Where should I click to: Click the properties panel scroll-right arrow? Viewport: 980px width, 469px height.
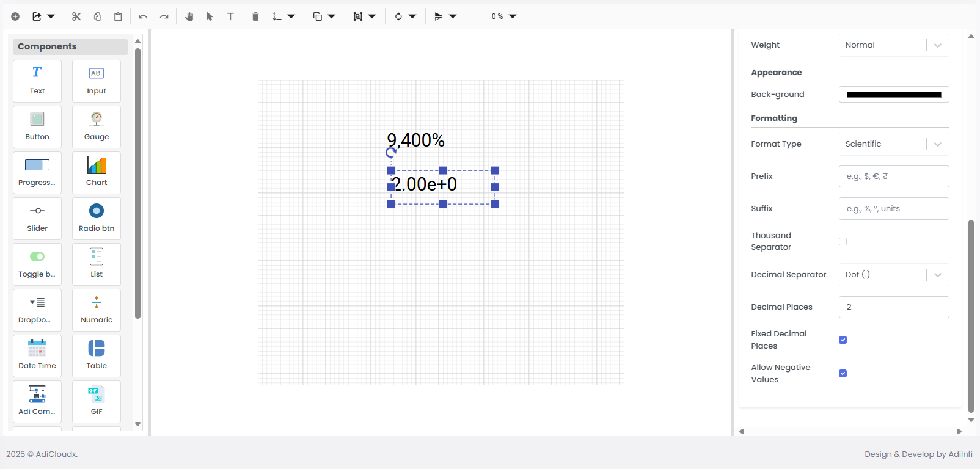[x=959, y=432]
